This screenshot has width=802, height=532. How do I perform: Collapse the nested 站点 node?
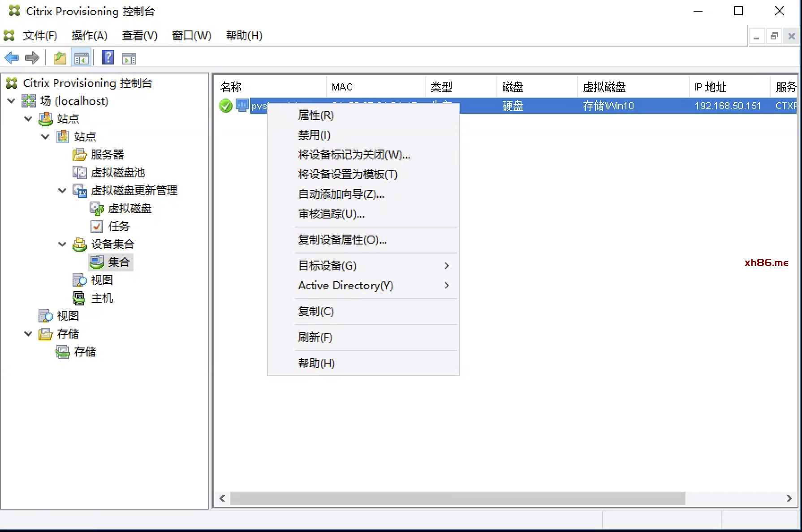point(45,137)
